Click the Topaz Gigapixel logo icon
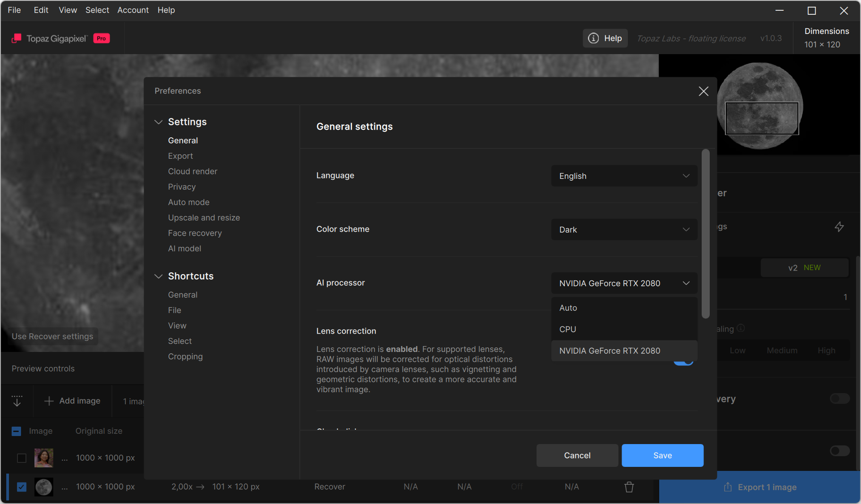The image size is (861, 504). 17,38
